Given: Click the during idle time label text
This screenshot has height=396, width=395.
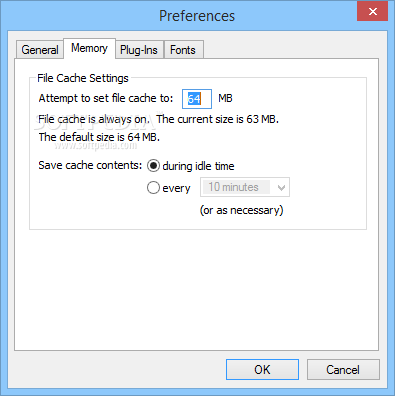Looking at the screenshot, I should pos(198,166).
